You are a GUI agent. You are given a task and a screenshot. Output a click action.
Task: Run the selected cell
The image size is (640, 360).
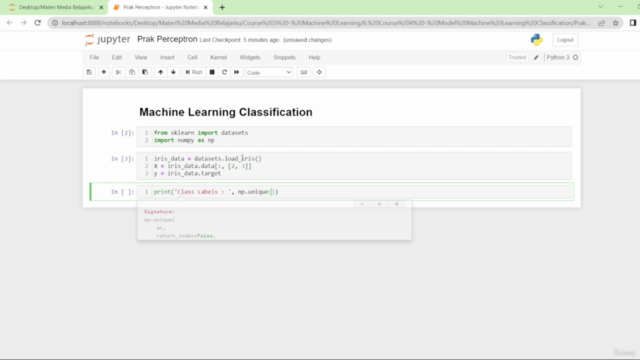194,72
